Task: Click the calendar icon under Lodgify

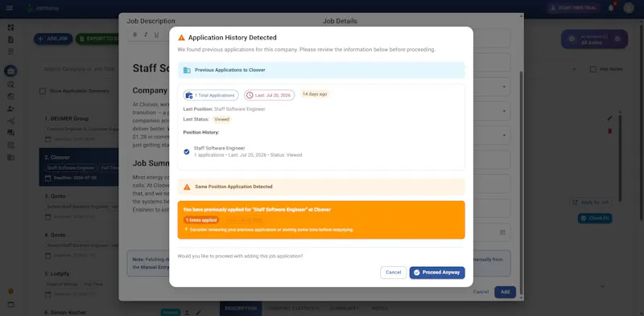Action: tap(48, 294)
